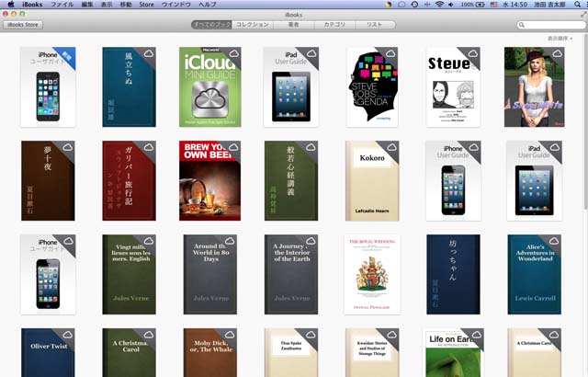588x377 pixels.
Task: Switch to the リスト tab
Action: [x=375, y=25]
